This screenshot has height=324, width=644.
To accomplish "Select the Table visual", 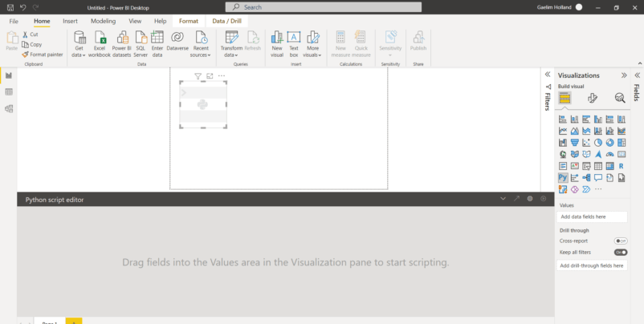I will coord(598,166).
